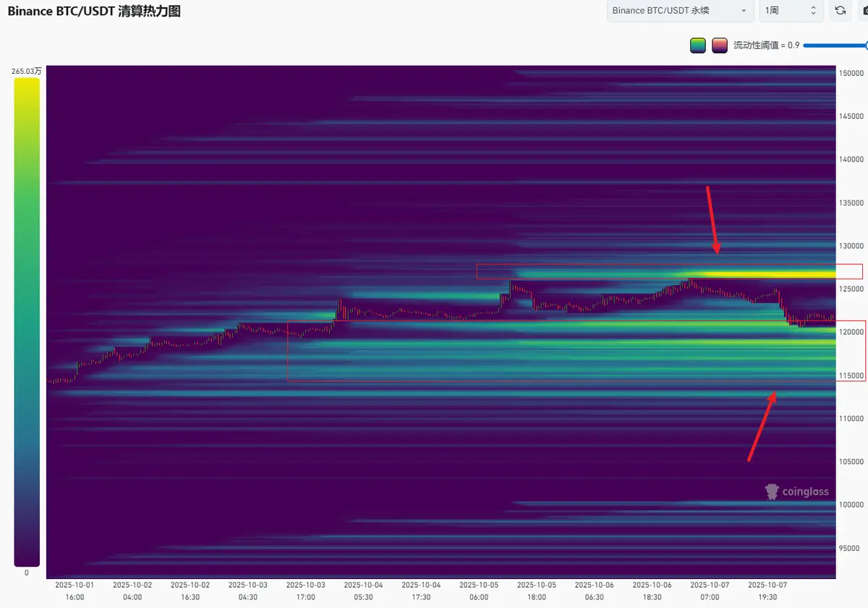This screenshot has width=868, height=608.
Task: Click the 2025-10-04 17:30 time label
Action: click(x=421, y=591)
